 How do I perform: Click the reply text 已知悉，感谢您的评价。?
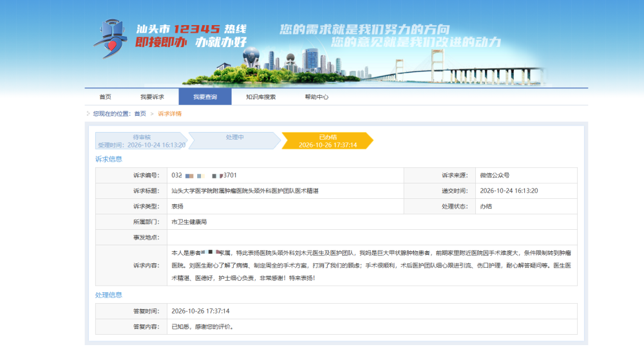[204, 327]
